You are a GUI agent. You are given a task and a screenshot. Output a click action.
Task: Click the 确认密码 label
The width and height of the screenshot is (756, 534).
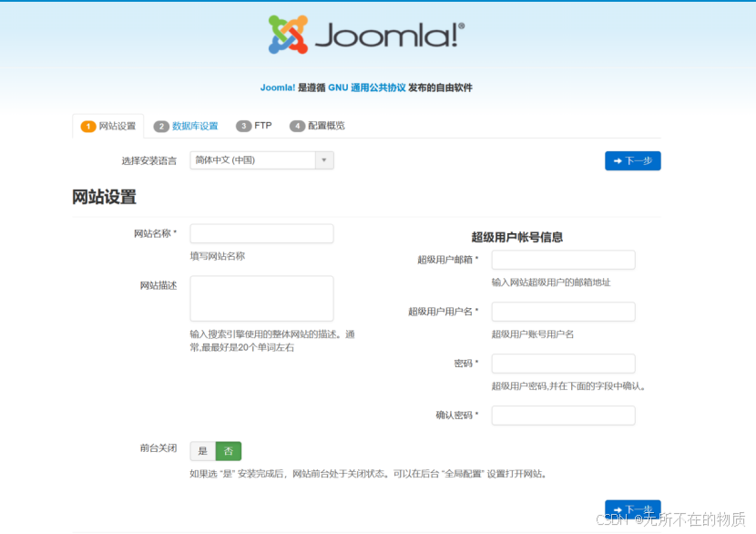tap(457, 415)
